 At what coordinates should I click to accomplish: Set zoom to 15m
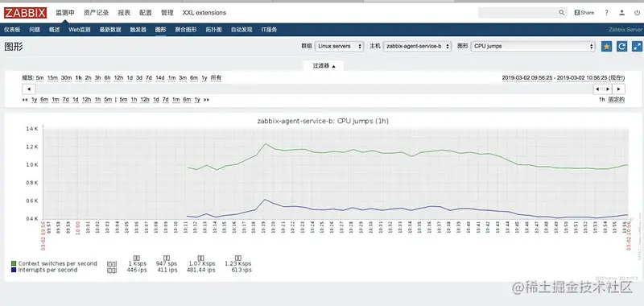click(x=52, y=77)
